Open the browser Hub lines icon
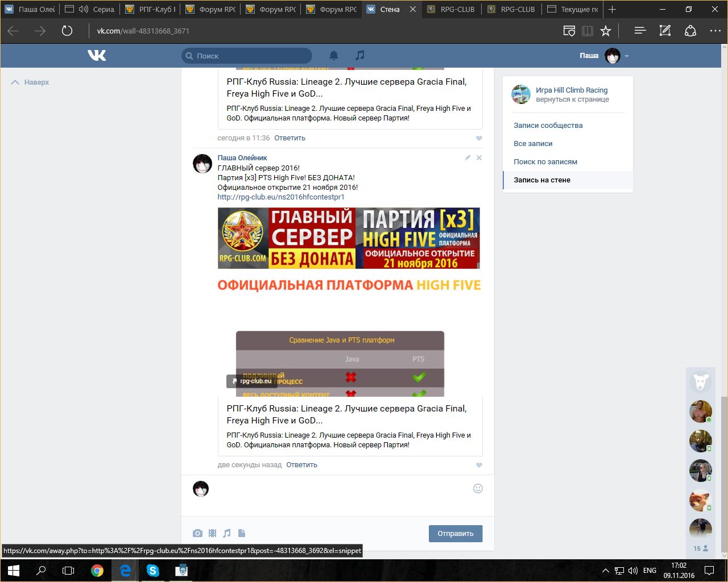Image resolution: width=728 pixels, height=582 pixels. tap(640, 31)
